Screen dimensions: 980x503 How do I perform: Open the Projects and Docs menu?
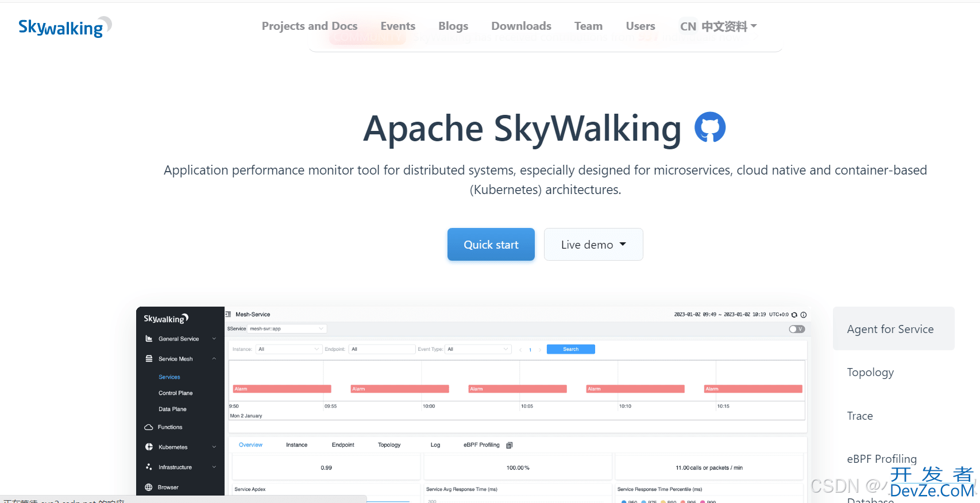[310, 26]
